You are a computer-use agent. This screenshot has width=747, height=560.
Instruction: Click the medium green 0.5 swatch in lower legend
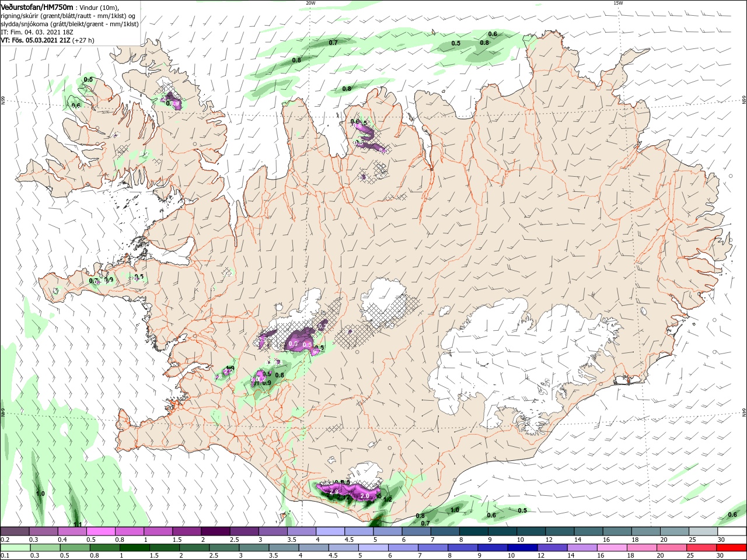point(75,548)
